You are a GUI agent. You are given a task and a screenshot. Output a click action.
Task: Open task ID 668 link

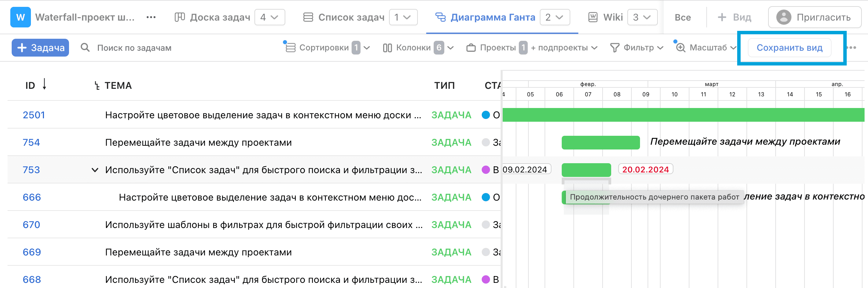[32, 279]
